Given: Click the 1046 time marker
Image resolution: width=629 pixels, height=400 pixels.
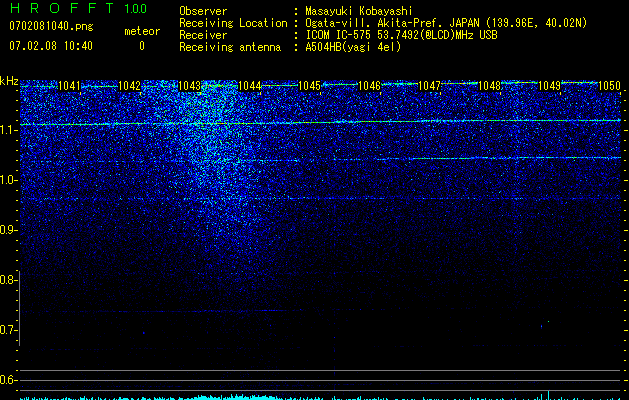Looking at the screenshot, I should (369, 86).
